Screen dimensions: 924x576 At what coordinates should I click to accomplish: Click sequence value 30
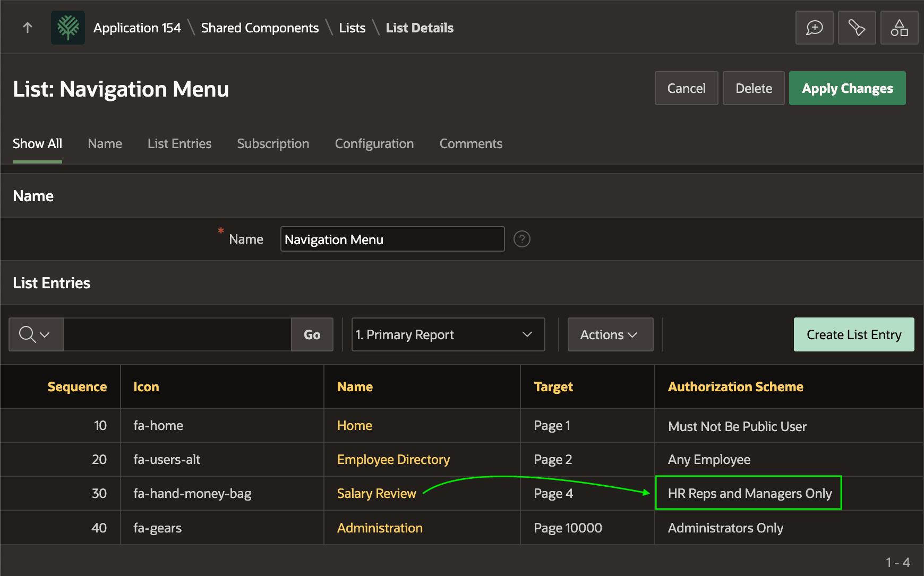(99, 493)
